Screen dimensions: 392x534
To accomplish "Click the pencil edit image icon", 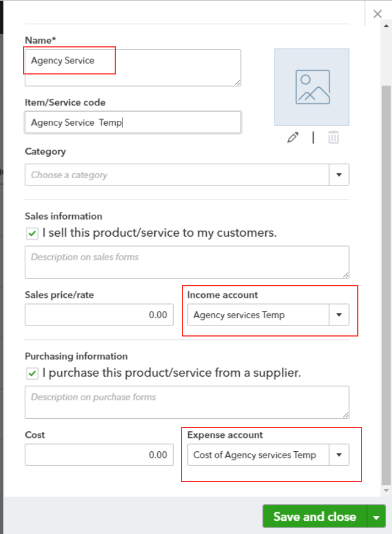I will [293, 137].
